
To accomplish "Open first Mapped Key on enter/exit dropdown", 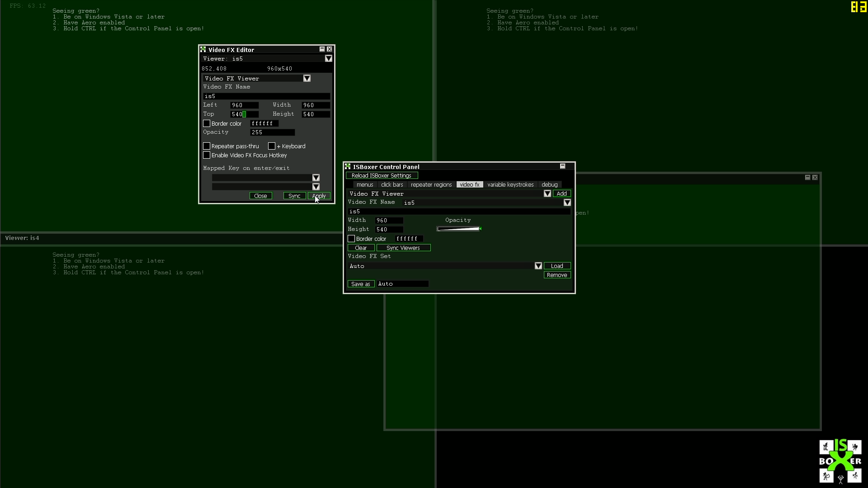I will tap(316, 178).
